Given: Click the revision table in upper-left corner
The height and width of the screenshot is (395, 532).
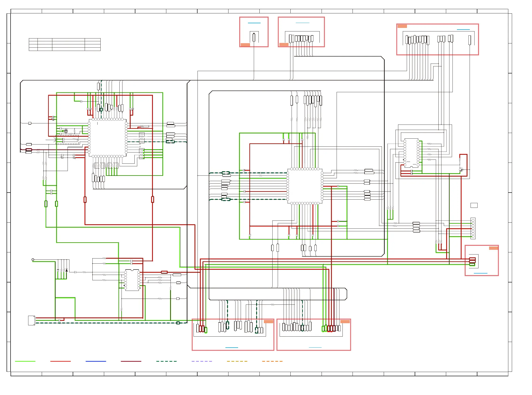Looking at the screenshot, I should pyautogui.click(x=65, y=45).
